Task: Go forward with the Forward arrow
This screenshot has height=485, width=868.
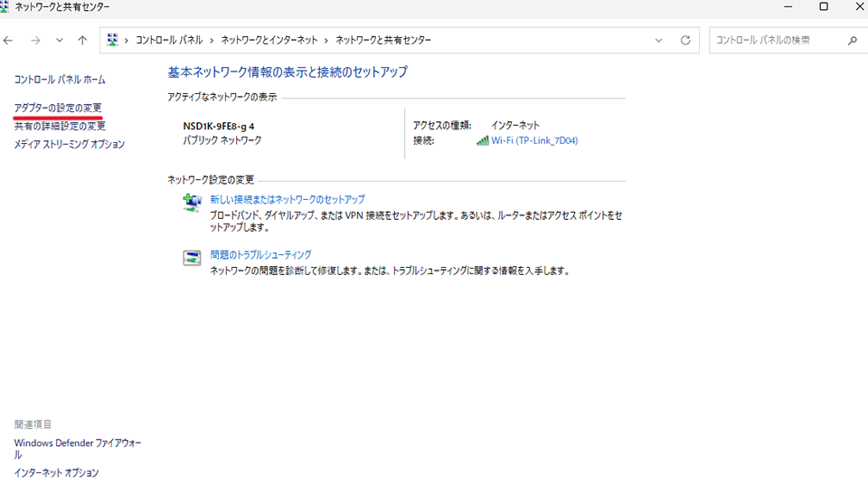Action: [35, 41]
